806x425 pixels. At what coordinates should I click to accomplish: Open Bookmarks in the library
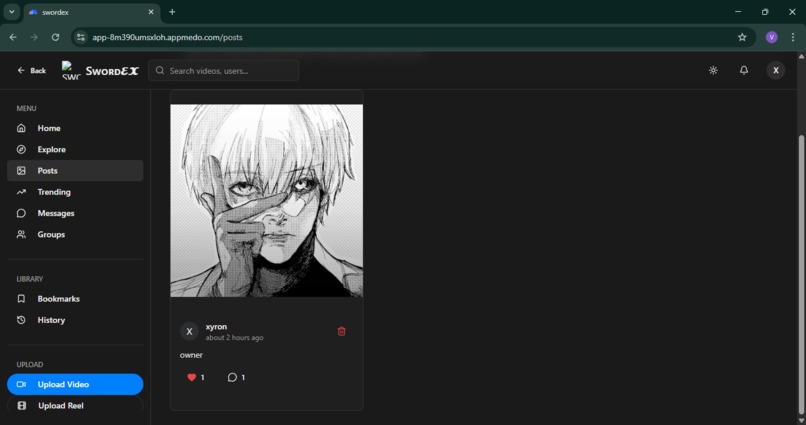tap(75, 299)
